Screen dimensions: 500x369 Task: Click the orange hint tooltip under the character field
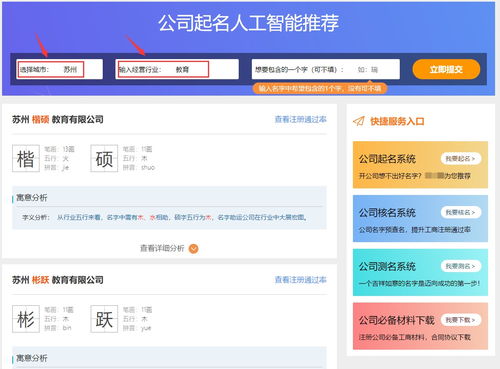320,88
